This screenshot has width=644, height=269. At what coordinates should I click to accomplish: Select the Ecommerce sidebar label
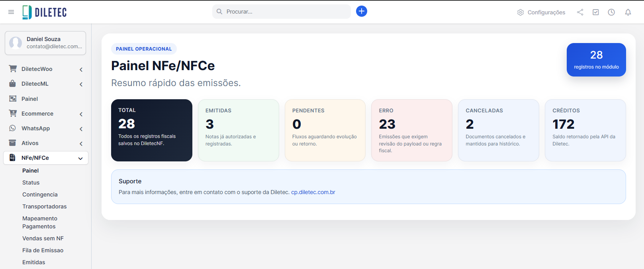[x=37, y=114]
